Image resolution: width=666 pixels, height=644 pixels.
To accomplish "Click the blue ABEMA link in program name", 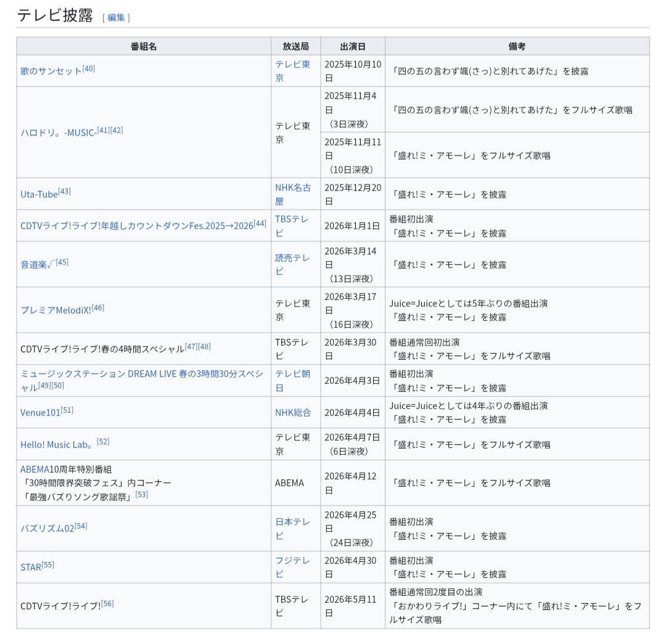I will tap(35, 469).
